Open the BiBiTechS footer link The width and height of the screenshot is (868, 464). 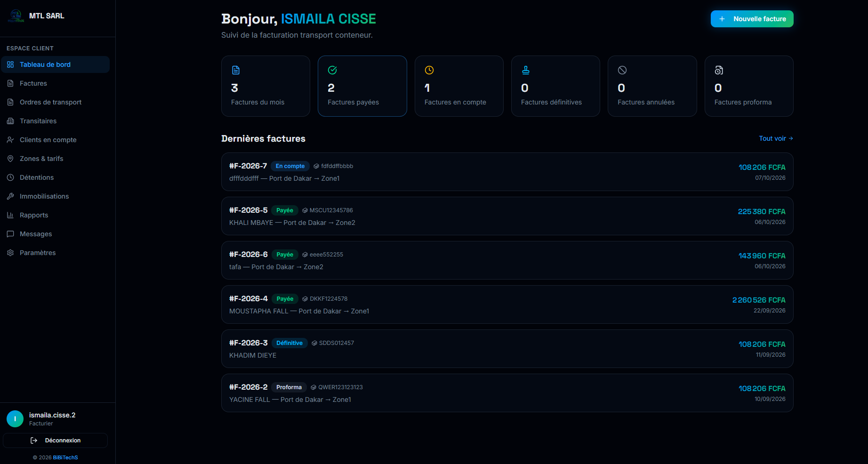coord(65,457)
